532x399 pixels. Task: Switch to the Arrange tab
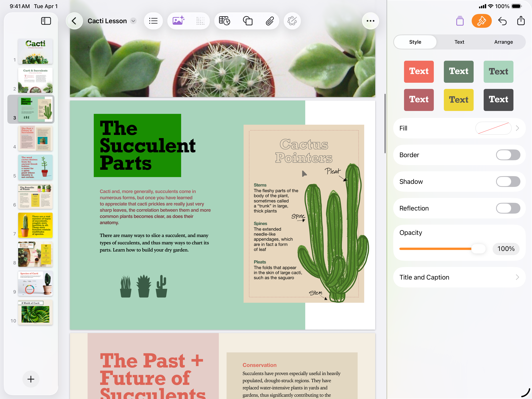tap(503, 42)
